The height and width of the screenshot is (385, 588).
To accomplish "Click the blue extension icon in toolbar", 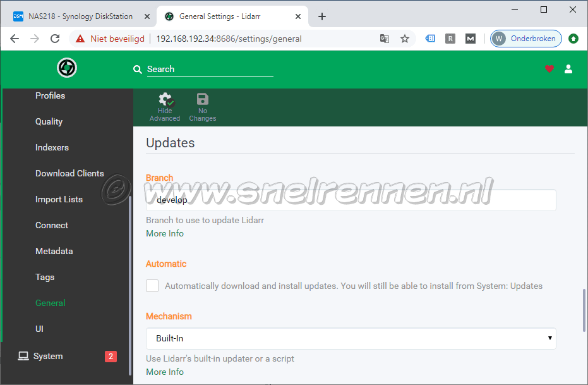I will (x=430, y=39).
